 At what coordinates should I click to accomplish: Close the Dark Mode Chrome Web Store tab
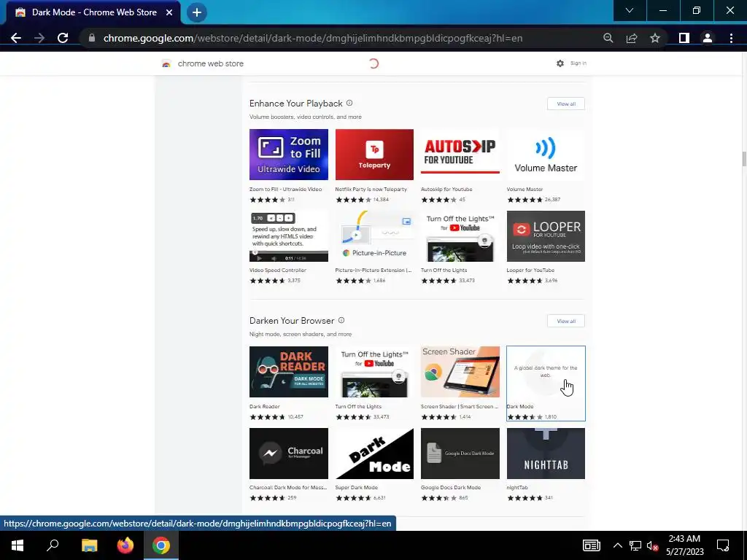coord(169,12)
